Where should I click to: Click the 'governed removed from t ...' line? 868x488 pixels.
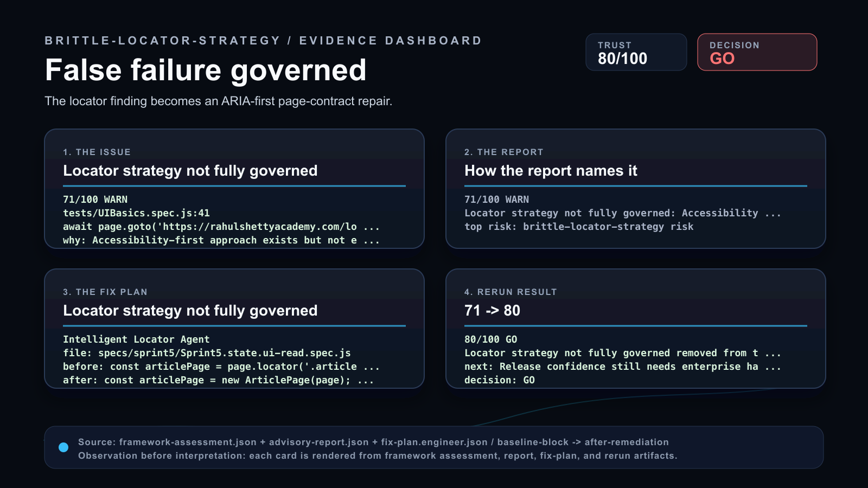point(623,353)
